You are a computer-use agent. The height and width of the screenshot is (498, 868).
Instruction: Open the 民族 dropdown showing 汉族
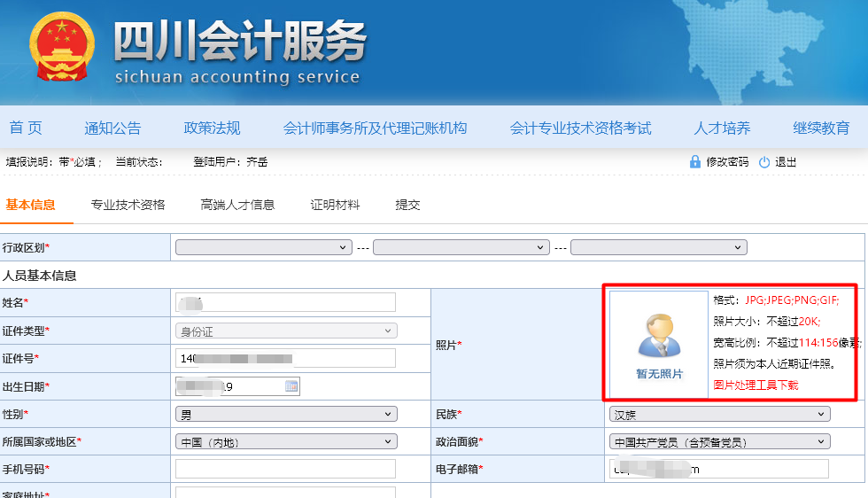point(719,414)
